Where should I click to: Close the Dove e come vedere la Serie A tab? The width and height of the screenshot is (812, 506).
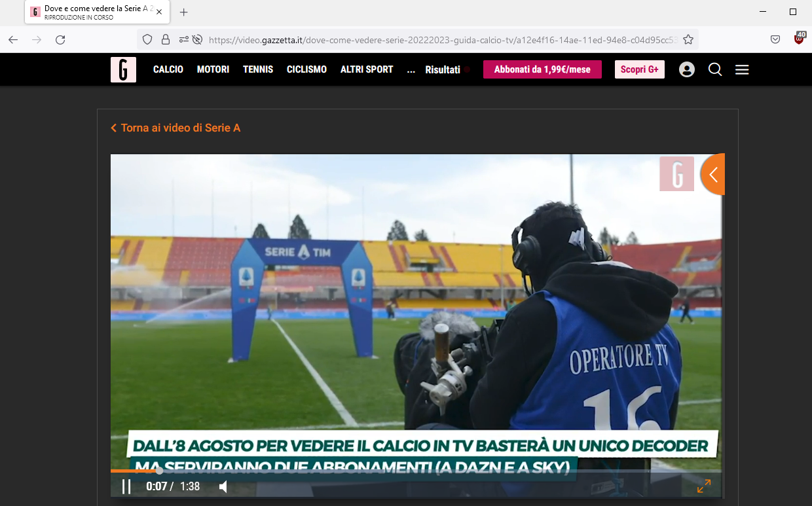click(x=159, y=12)
